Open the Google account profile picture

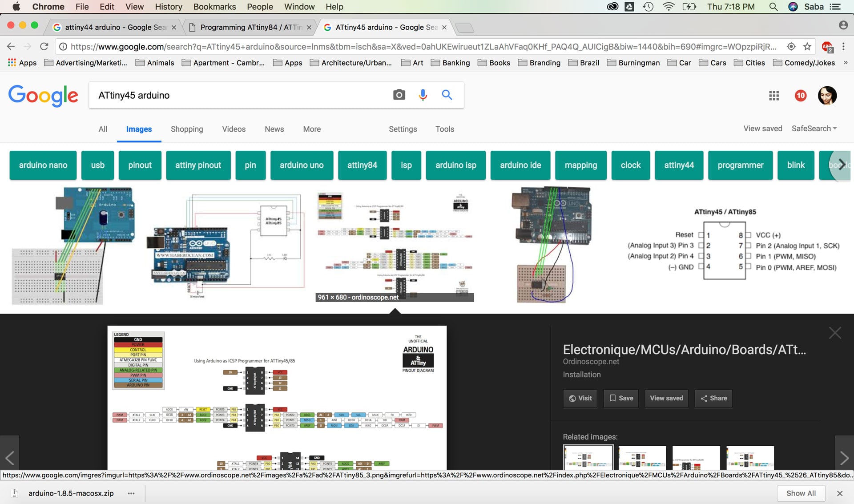coord(827,95)
